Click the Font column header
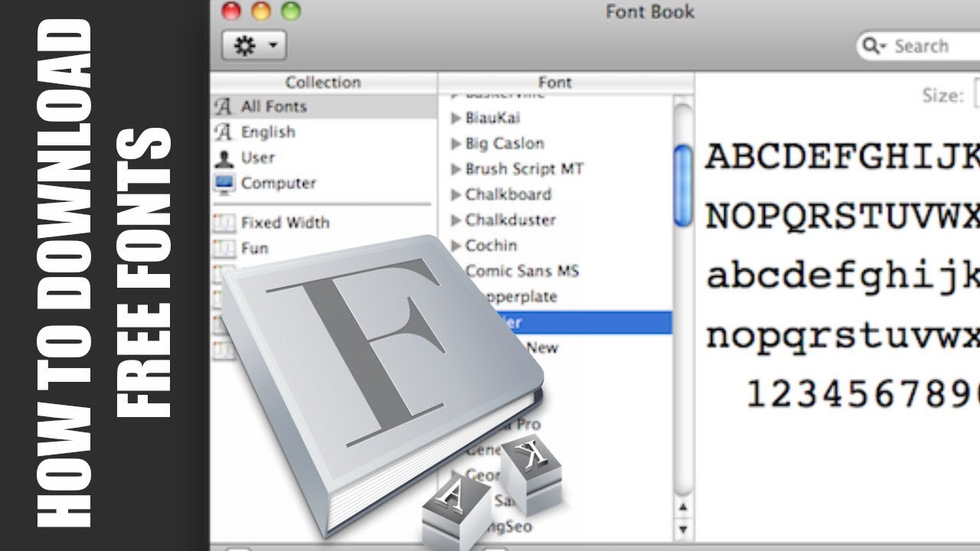Viewport: 980px width, 551px height. (x=555, y=82)
